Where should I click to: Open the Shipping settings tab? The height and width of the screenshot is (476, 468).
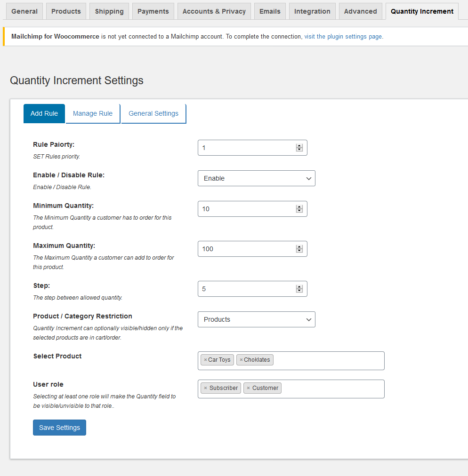pos(109,11)
